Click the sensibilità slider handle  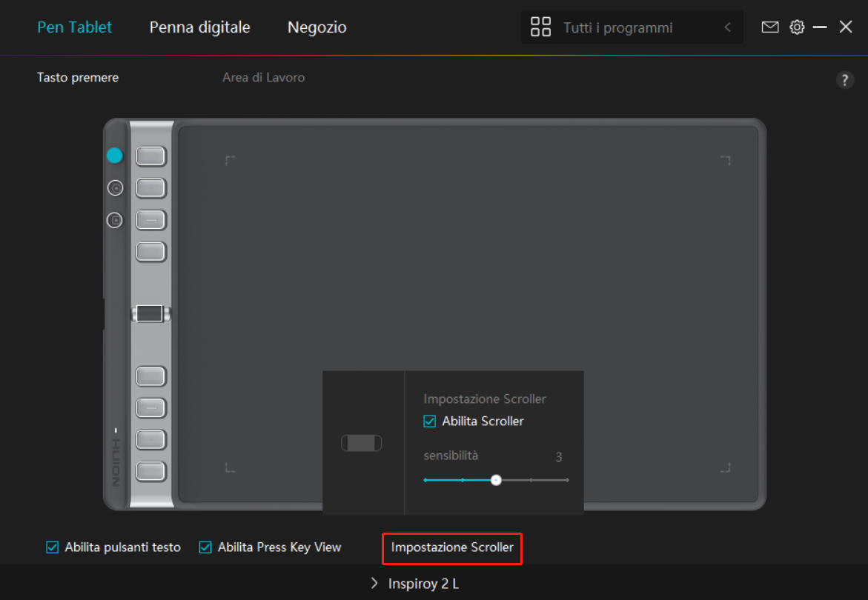tap(496, 480)
